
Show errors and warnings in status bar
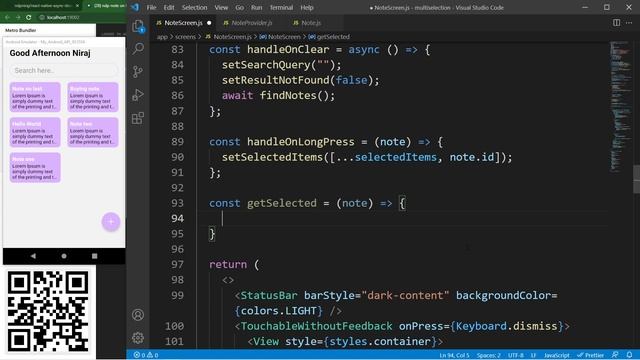click(x=146, y=355)
